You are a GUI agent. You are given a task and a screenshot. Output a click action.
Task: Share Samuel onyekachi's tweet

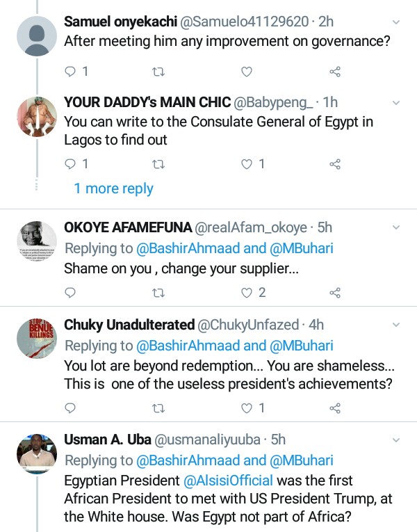334,71
